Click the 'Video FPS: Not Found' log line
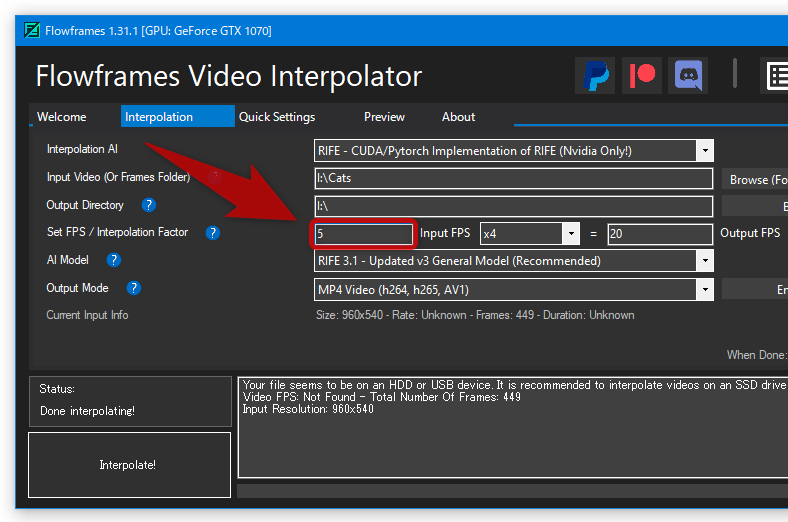 [x=381, y=397]
